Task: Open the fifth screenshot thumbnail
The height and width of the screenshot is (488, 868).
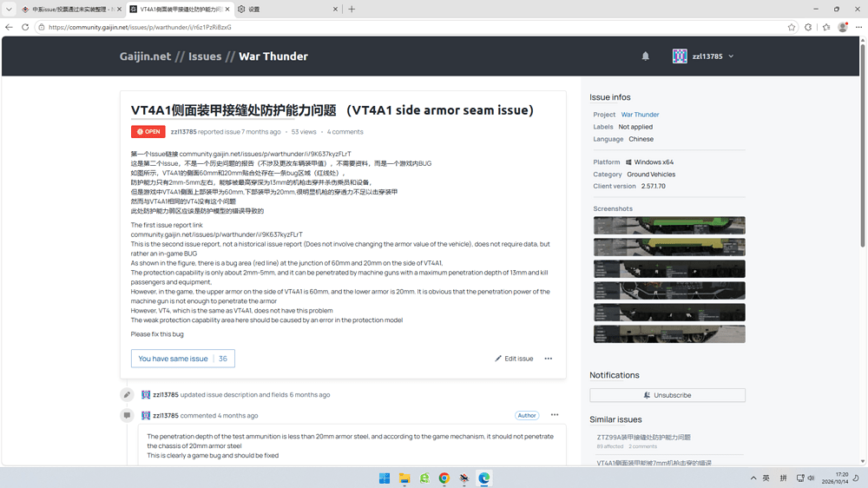Action: (x=669, y=312)
